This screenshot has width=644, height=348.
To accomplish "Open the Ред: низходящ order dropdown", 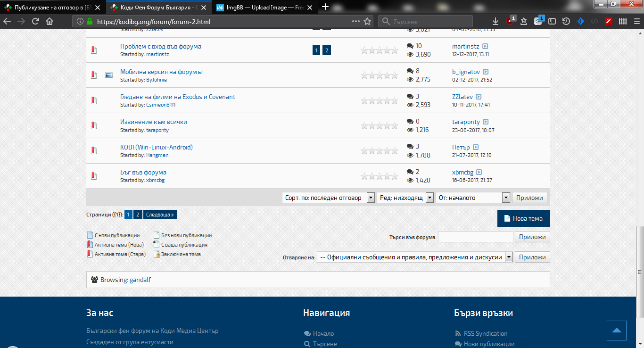I will point(405,198).
